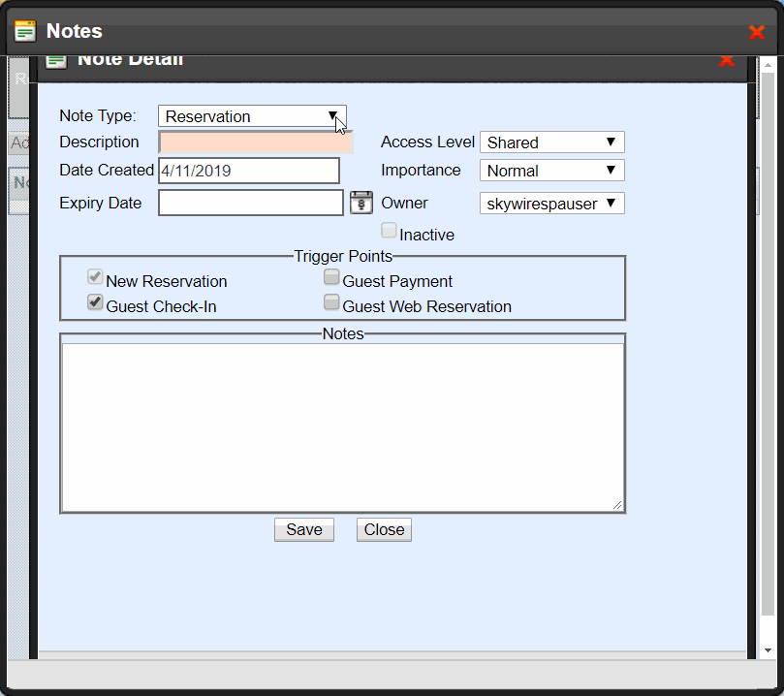Toggle the Guest Check-In checkbox
784x696 pixels.
pos(95,302)
